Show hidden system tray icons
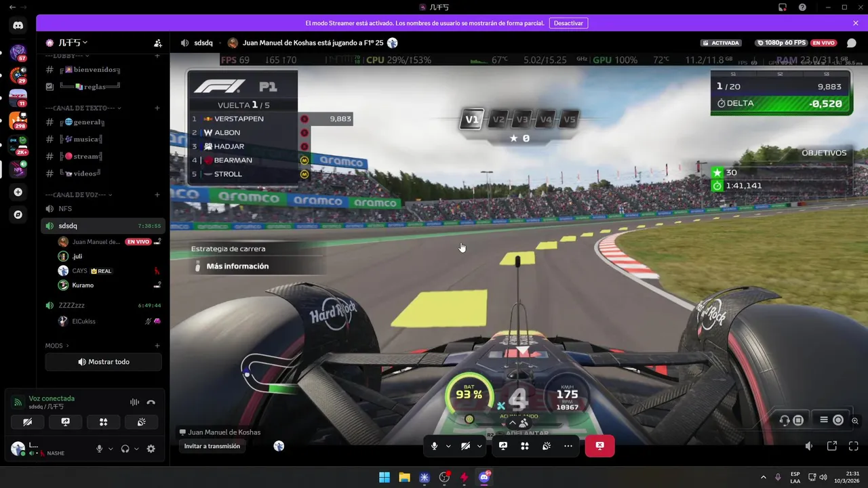The height and width of the screenshot is (488, 868). tap(763, 477)
